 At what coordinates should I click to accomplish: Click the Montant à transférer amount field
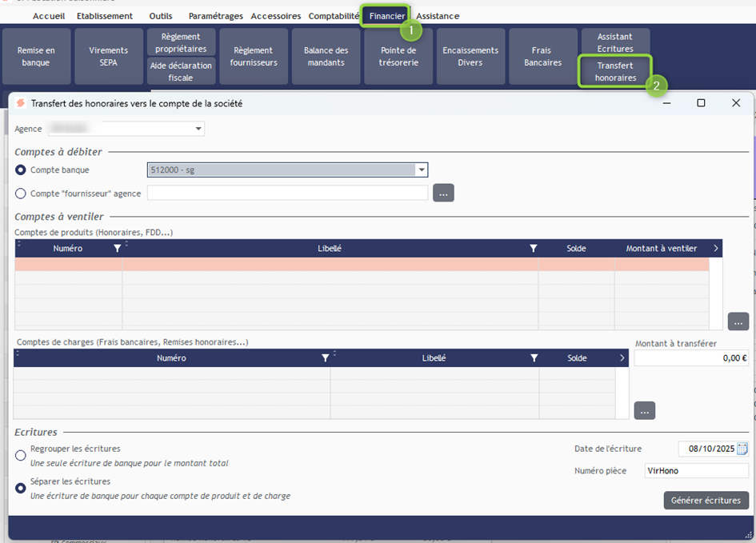tap(691, 358)
